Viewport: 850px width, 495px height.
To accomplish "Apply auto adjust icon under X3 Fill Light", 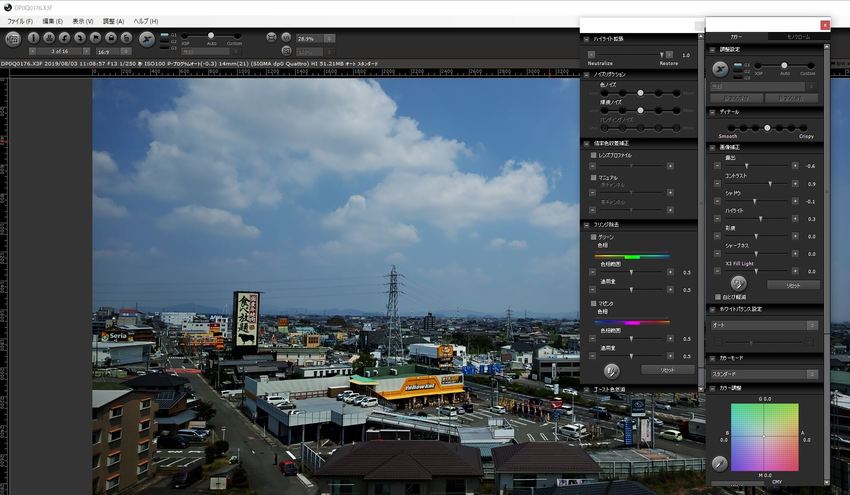I will (x=738, y=283).
